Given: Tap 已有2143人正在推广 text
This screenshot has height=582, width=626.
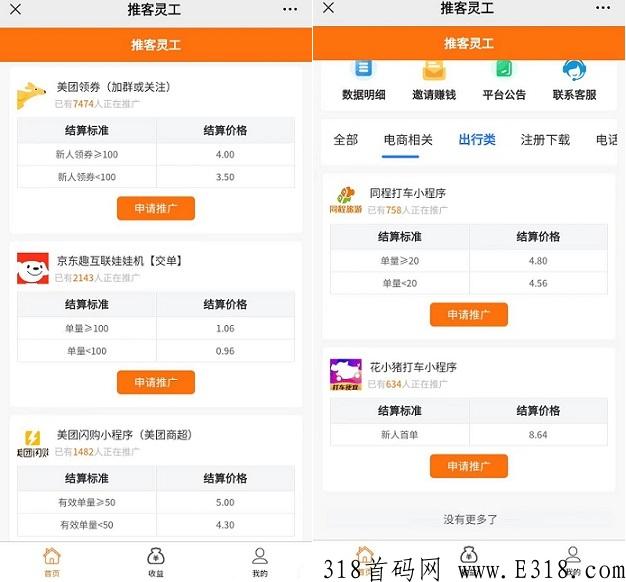Looking at the screenshot, I should coord(97,278).
